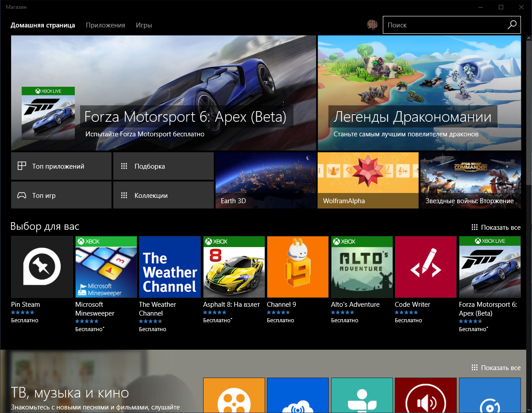Image resolution: width=532 pixels, height=413 pixels.
Task: Maximize the Магазин window
Action: pos(501,7)
